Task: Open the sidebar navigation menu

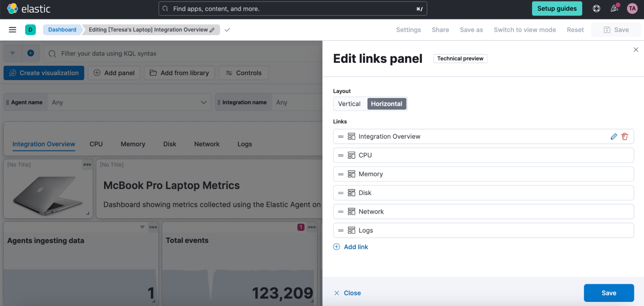Action: (x=12, y=30)
